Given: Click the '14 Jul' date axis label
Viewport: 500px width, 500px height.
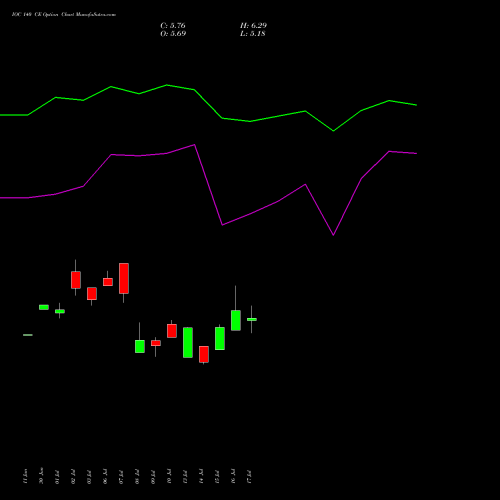Looking at the screenshot, I should click(201, 477).
